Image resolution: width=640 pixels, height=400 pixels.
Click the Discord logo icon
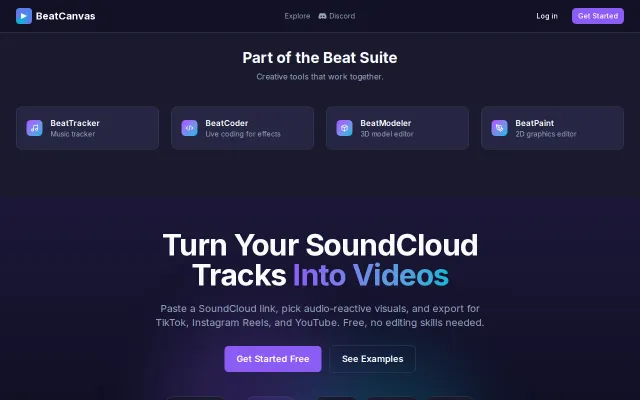click(322, 16)
